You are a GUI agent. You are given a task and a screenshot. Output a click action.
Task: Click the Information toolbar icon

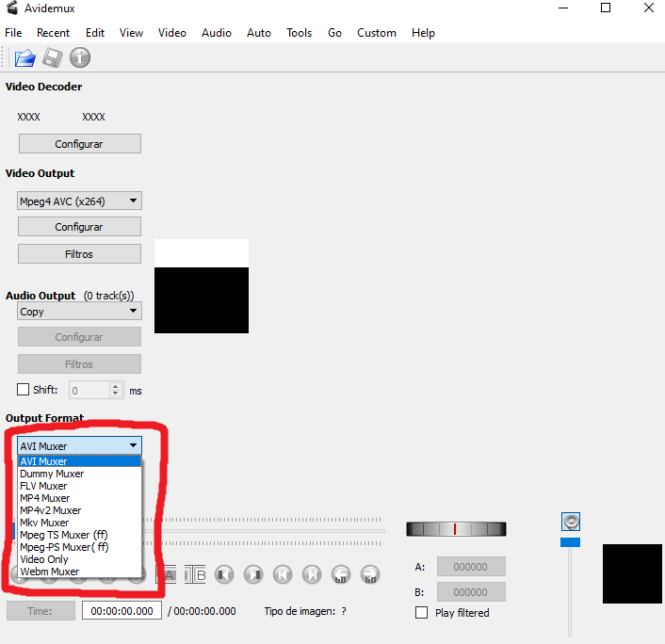pos(80,57)
